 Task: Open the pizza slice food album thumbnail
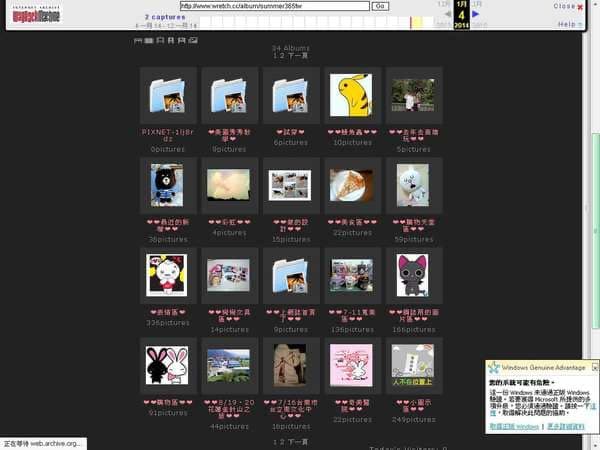(351, 185)
